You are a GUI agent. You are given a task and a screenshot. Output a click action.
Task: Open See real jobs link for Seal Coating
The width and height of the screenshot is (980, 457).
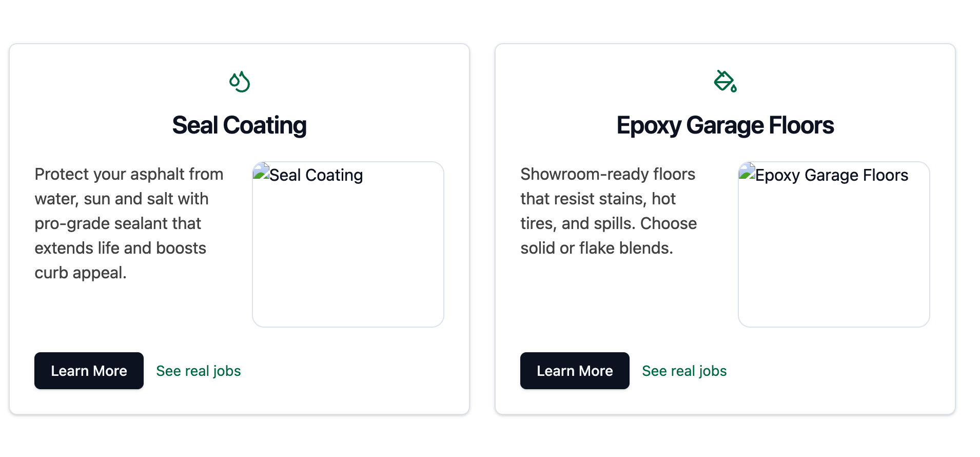click(x=199, y=371)
